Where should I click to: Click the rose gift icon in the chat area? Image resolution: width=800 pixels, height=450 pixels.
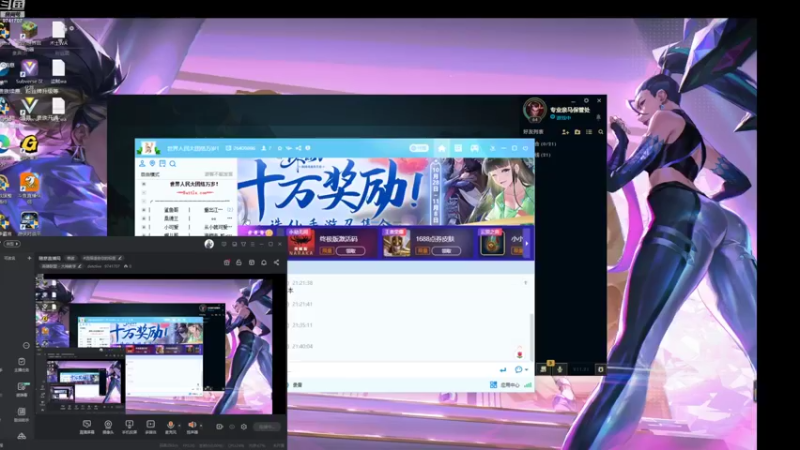(x=520, y=353)
